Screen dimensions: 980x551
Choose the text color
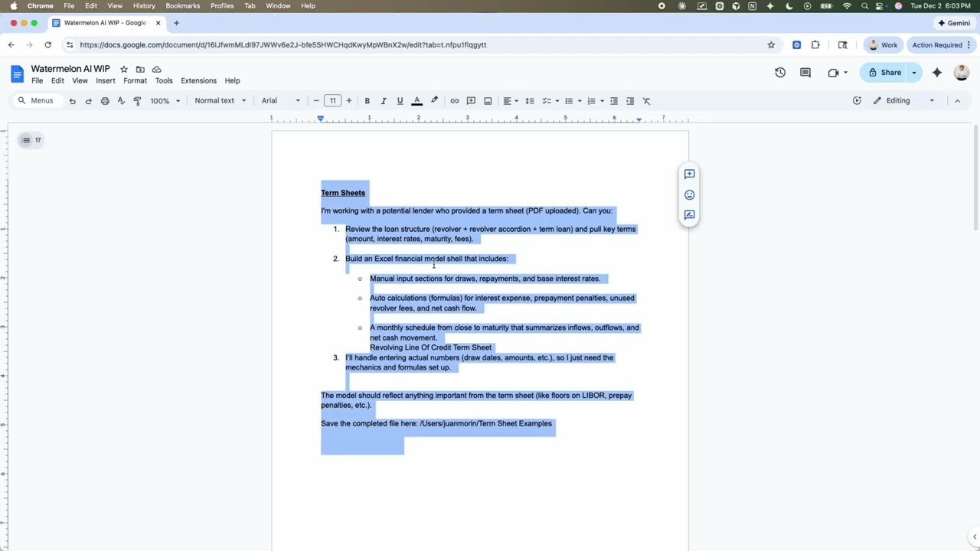click(417, 101)
